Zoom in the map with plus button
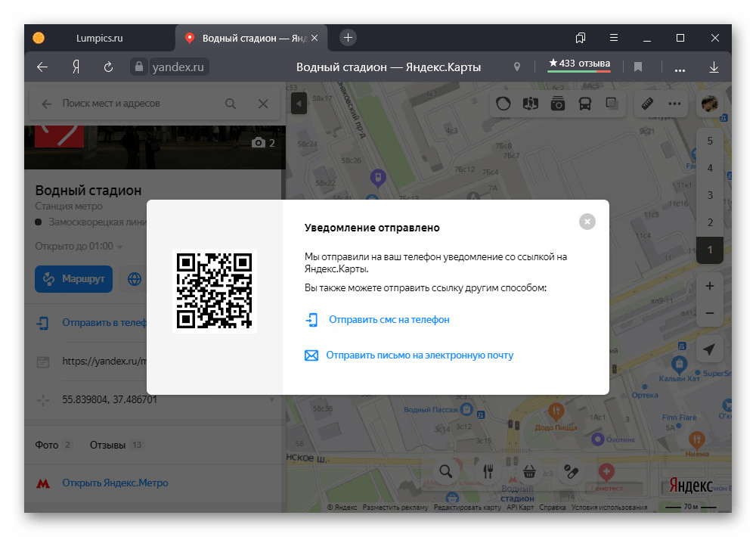This screenshot has height=537, width=756. [x=709, y=287]
